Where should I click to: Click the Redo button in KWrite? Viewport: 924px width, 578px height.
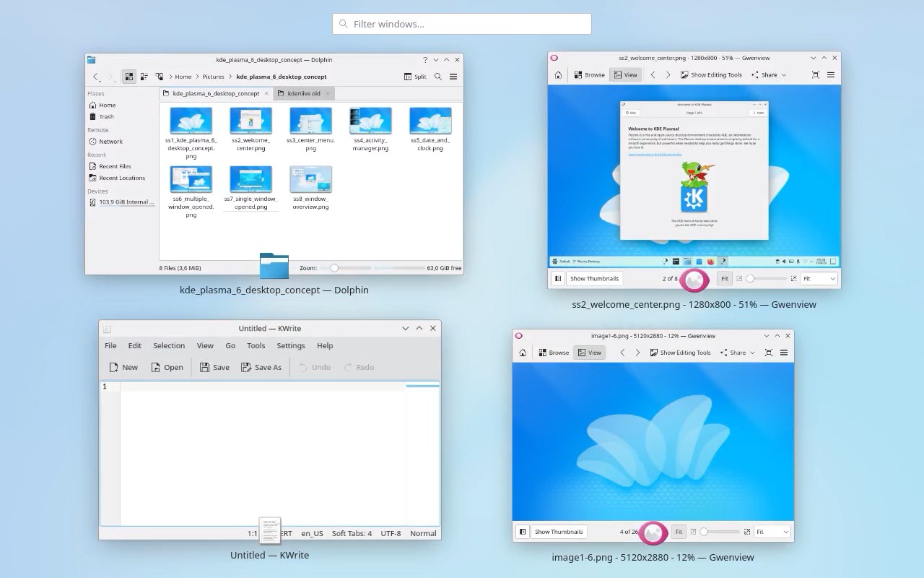tap(359, 367)
